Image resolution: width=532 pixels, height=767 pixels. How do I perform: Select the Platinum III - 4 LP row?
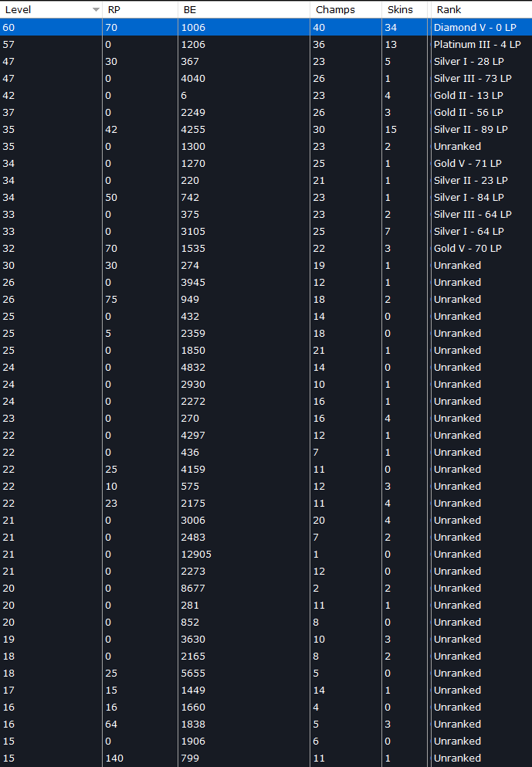tap(266, 45)
